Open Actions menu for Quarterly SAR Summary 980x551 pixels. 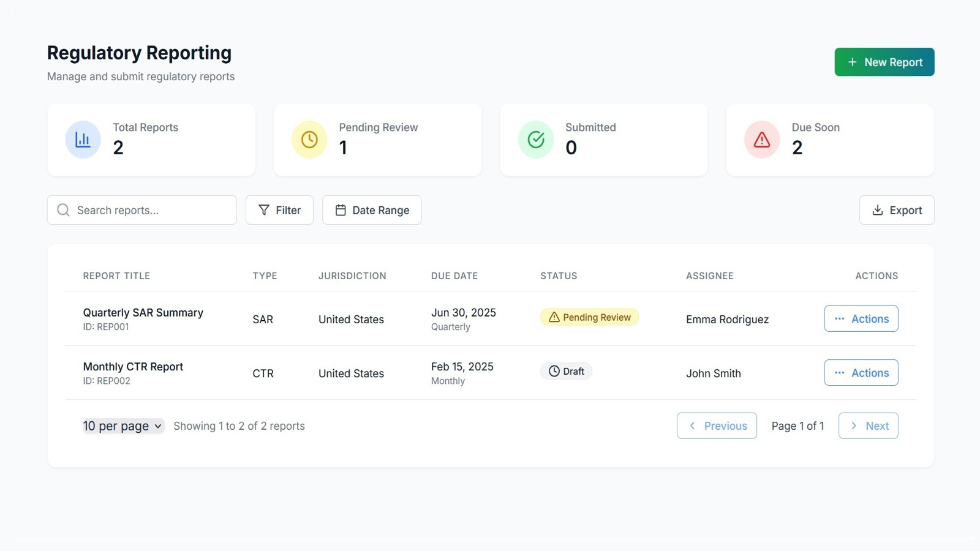[x=861, y=318]
